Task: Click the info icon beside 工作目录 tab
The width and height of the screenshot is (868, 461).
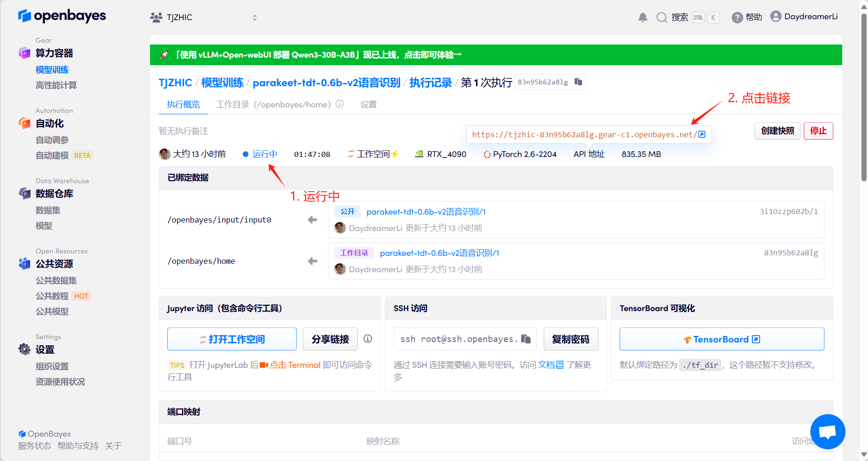Action: 340,104
